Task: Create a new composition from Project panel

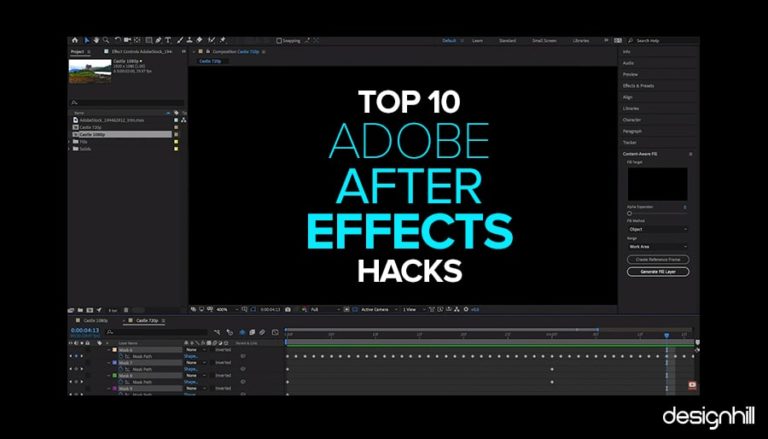Action: tap(90, 310)
